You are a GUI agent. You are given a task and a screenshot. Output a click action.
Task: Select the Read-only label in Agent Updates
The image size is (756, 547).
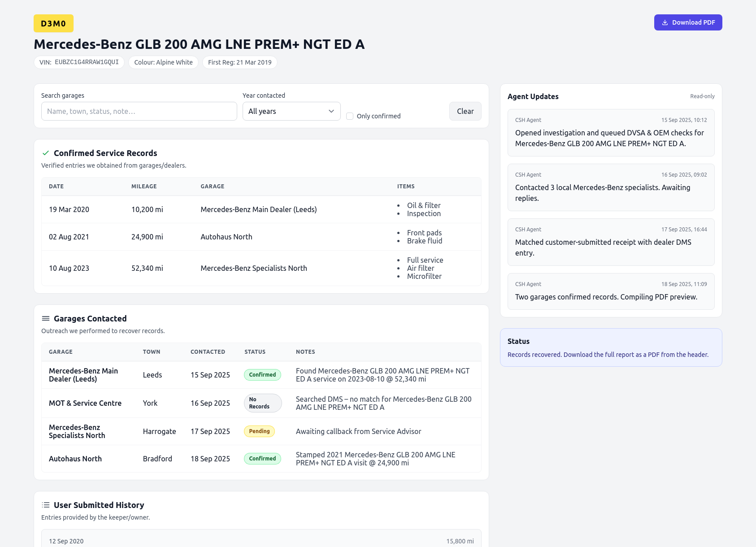[x=702, y=96]
